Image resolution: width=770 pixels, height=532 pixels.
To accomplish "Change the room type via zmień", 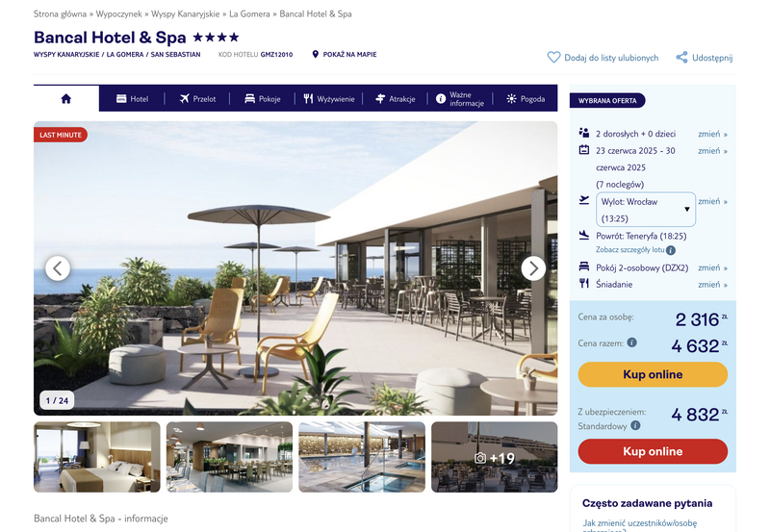I will (712, 268).
